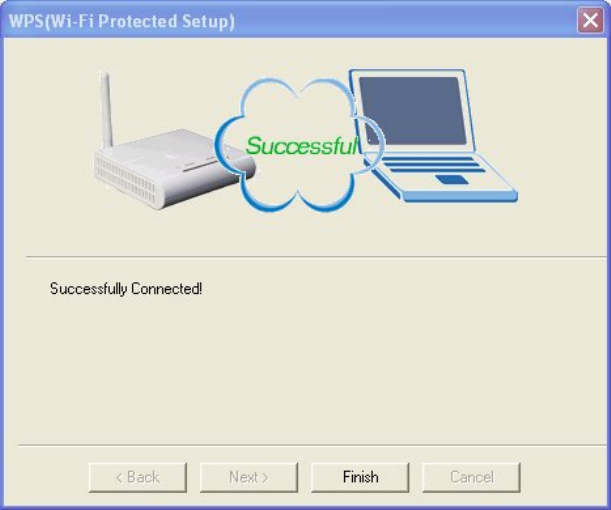Click the laptop illustration screen
611x510 pixels.
click(412, 111)
